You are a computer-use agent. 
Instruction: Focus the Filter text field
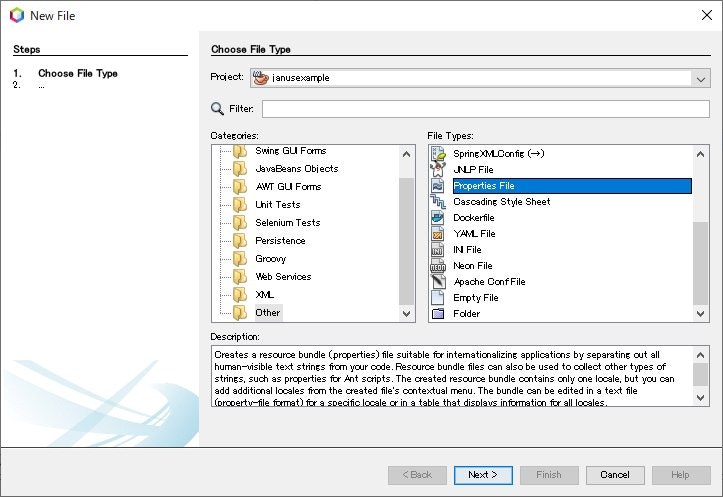(486, 109)
